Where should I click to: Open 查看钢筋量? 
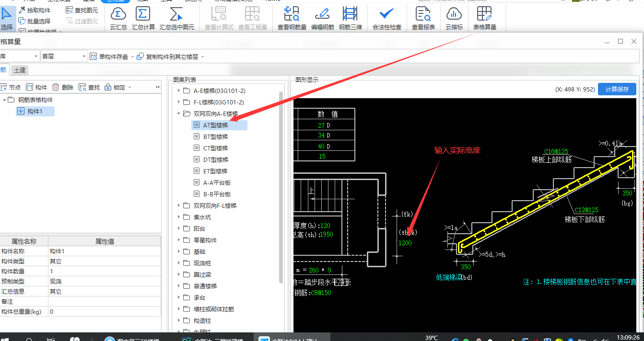(292, 19)
